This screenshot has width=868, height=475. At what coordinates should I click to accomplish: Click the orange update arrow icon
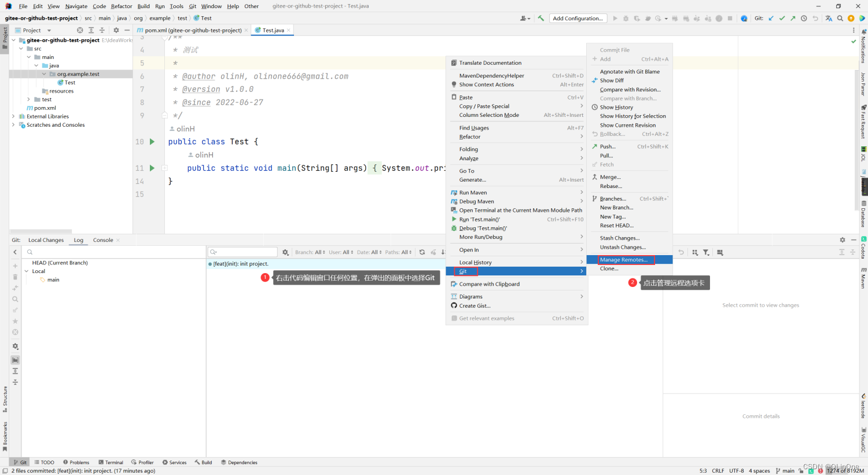(851, 18)
